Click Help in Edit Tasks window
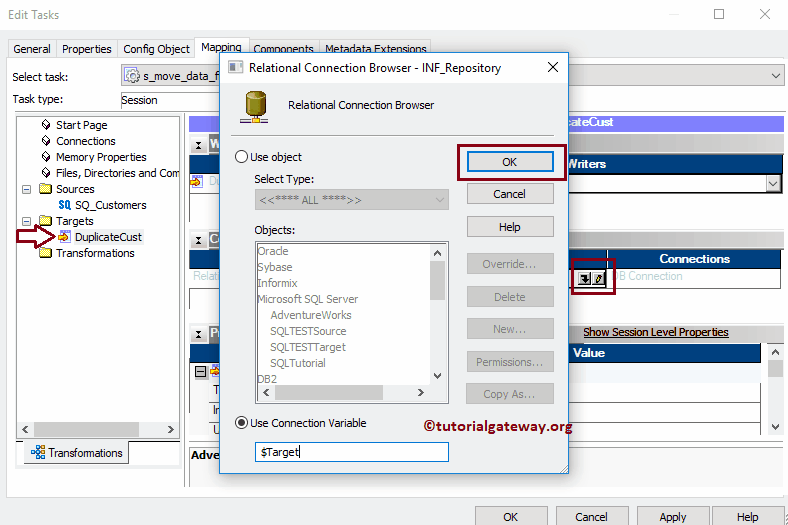Image resolution: width=788 pixels, height=525 pixels. coord(747,517)
